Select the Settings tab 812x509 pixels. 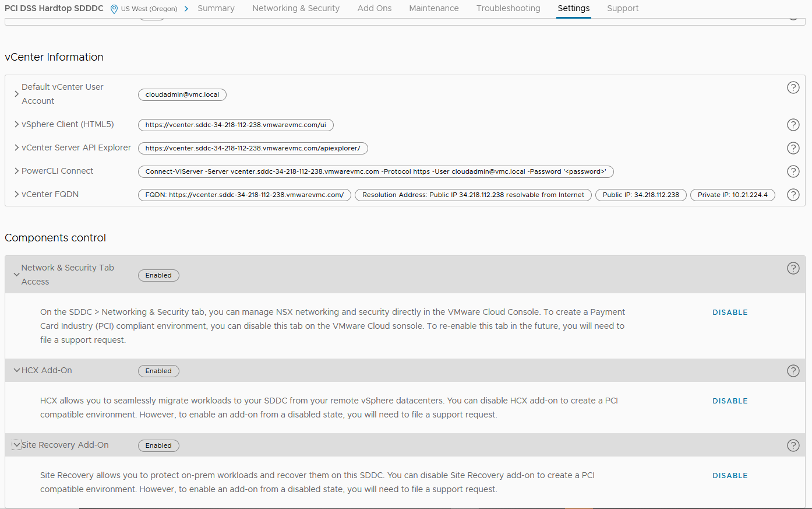(x=574, y=8)
